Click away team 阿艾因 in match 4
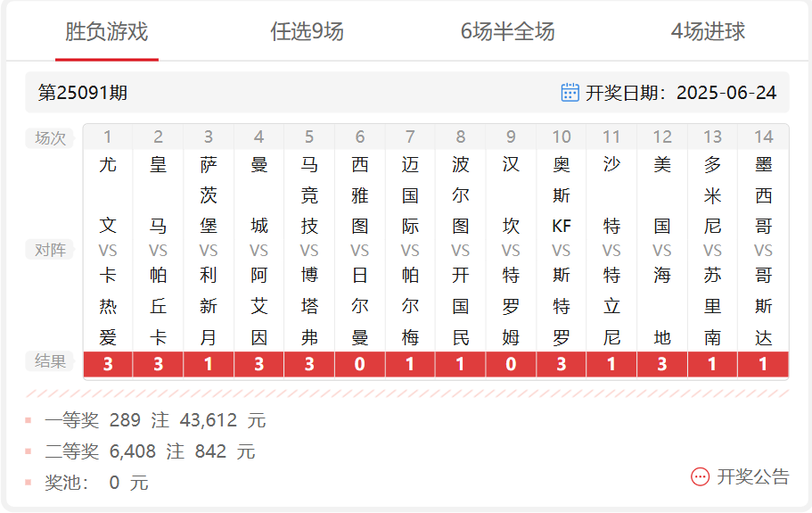This screenshot has width=812, height=513. pos(258,306)
